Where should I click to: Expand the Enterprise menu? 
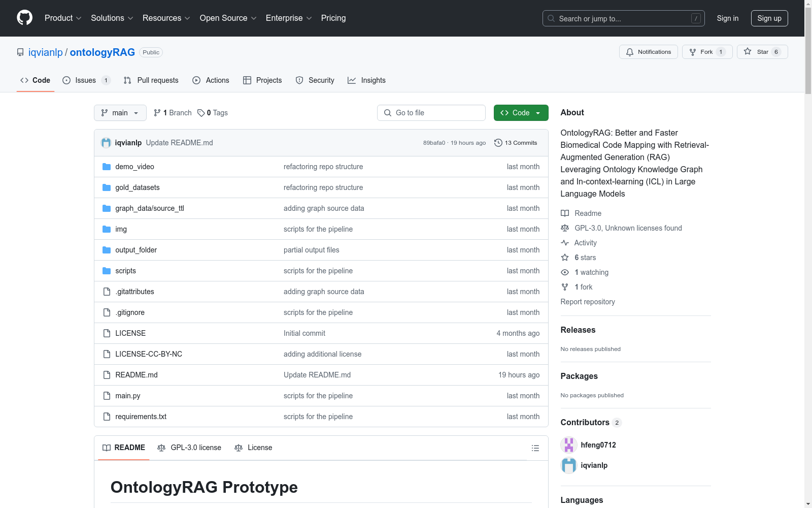pyautogui.click(x=289, y=18)
